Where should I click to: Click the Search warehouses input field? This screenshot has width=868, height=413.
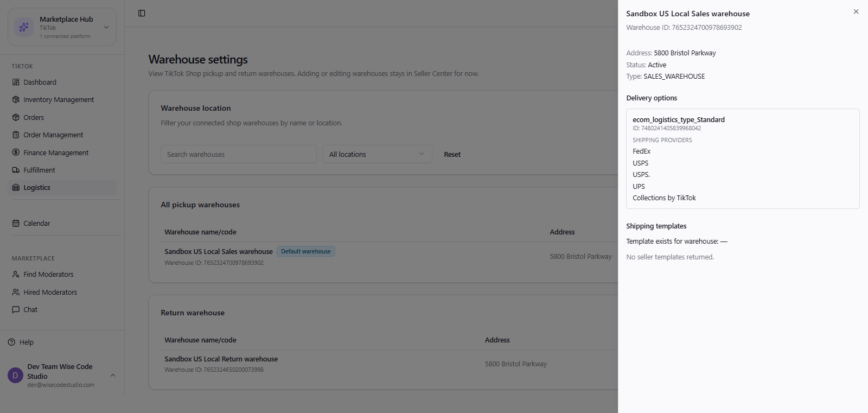pyautogui.click(x=239, y=154)
